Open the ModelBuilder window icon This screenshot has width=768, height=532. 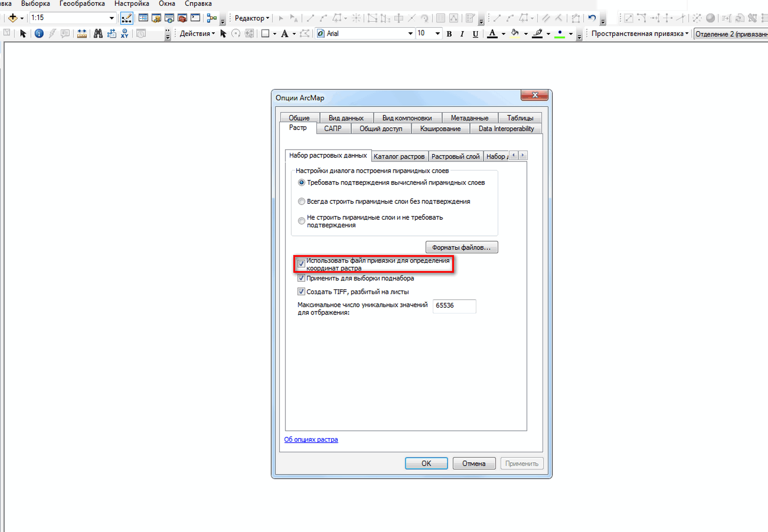click(212, 18)
